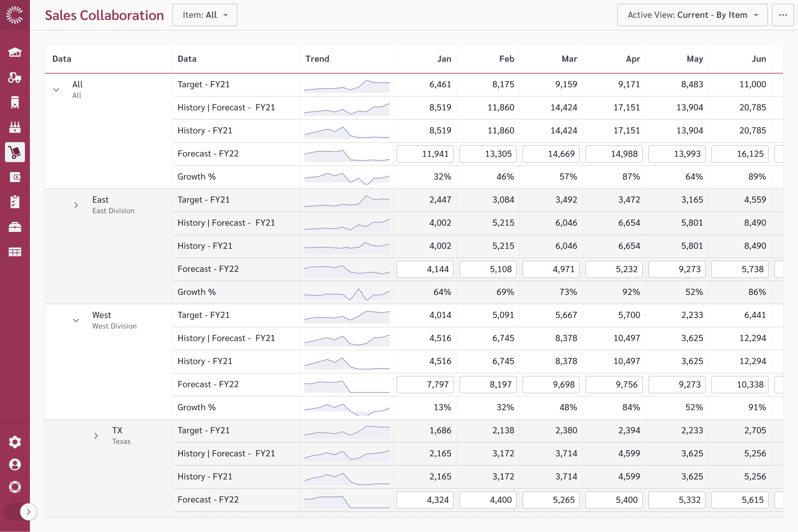
Task: Open the wallet icon in sidebar
Action: tap(15, 177)
